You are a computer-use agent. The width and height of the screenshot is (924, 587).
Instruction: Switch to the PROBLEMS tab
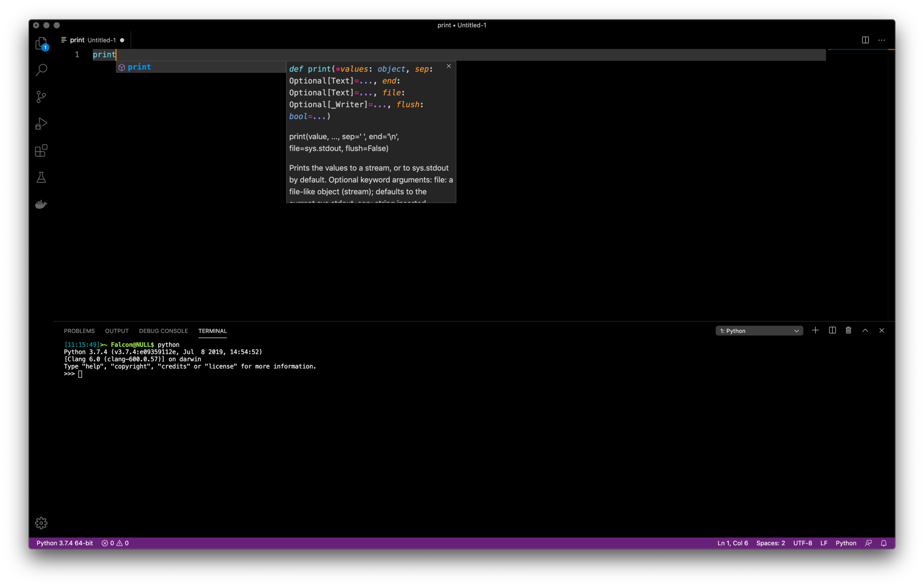[79, 331]
